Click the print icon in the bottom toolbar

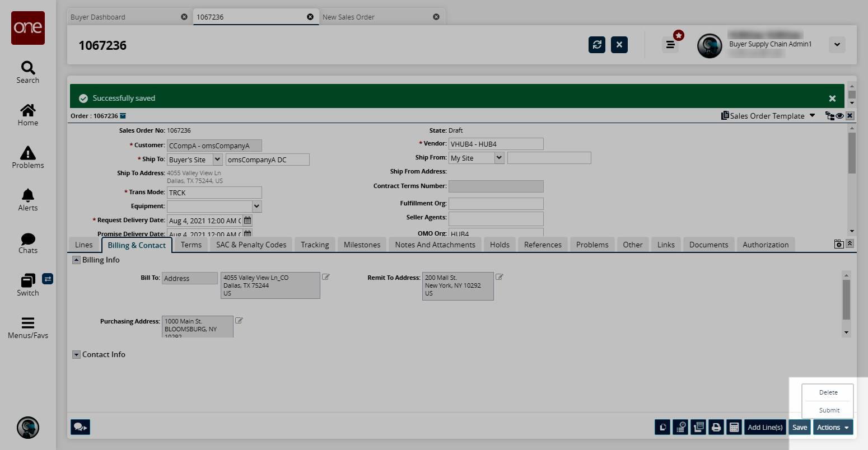click(x=716, y=427)
